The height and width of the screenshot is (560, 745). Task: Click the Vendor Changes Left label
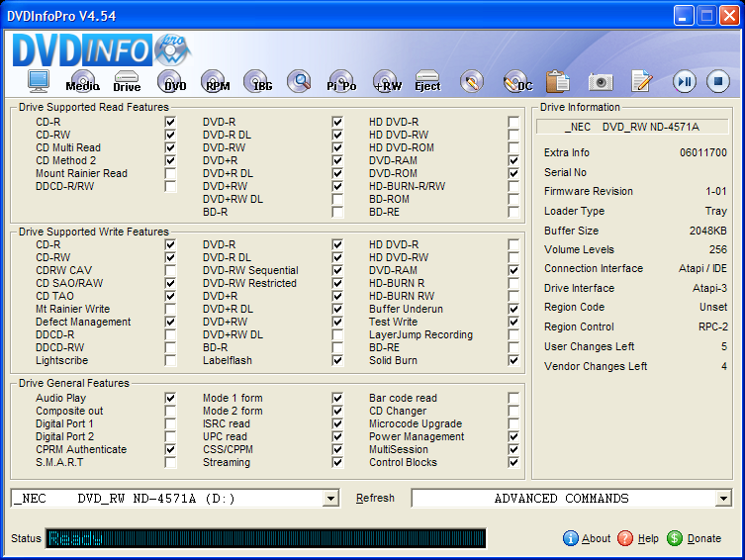(596, 366)
